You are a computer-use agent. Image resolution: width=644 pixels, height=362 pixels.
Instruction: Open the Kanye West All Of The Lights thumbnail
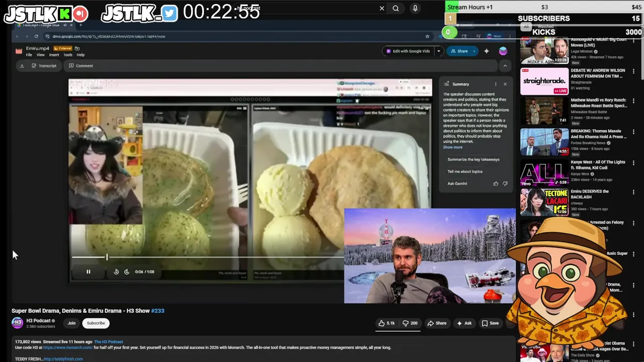[544, 172]
